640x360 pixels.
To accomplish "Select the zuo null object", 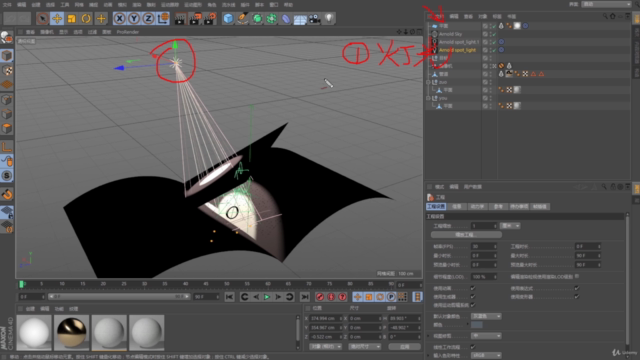I will point(443,82).
